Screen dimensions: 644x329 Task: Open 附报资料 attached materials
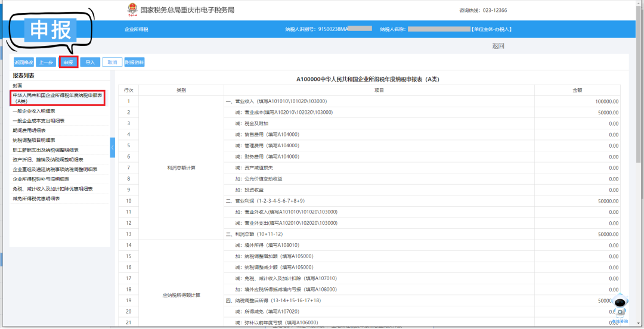(x=134, y=63)
